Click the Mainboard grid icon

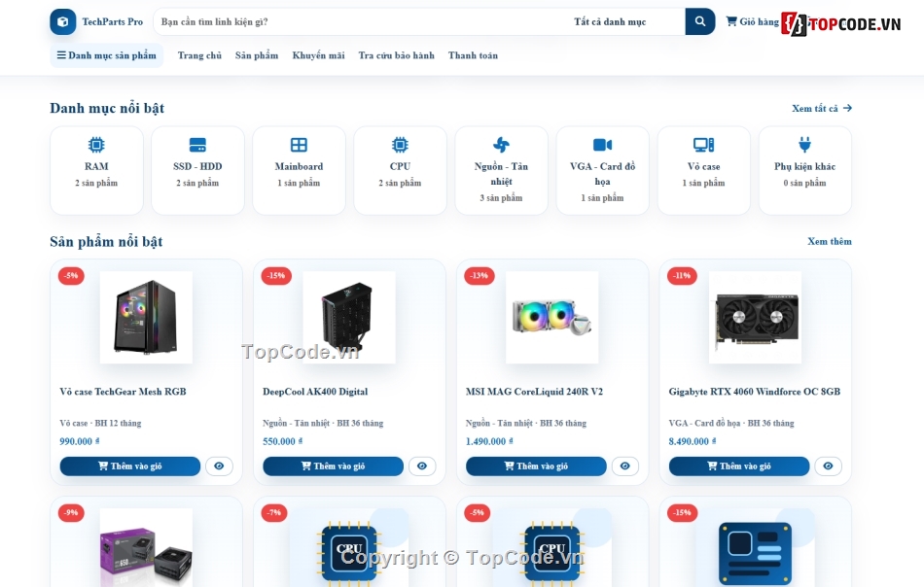tap(299, 145)
